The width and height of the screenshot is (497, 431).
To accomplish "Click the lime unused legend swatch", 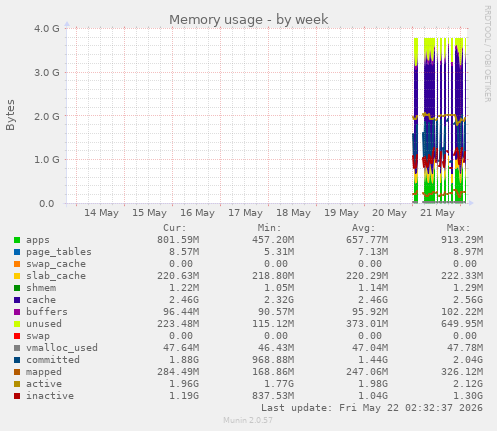I will (x=17, y=324).
